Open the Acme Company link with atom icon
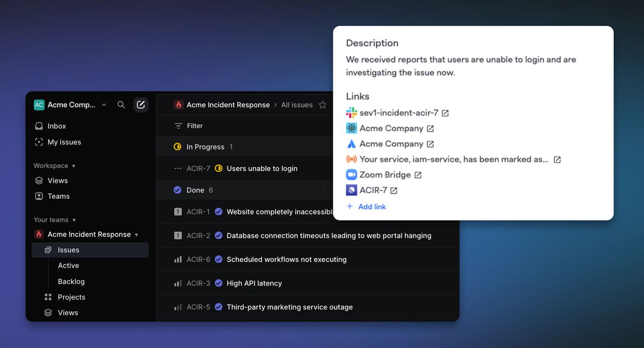Viewport: 644px width, 348px height. coord(391,129)
